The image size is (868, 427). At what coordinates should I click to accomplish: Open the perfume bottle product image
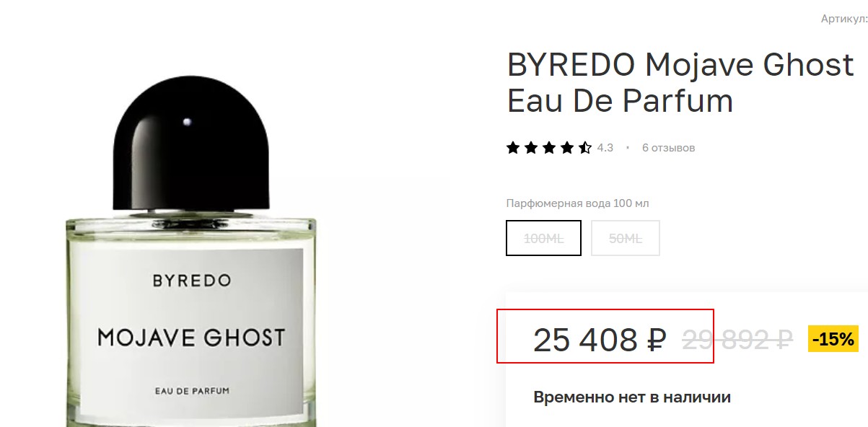191,238
